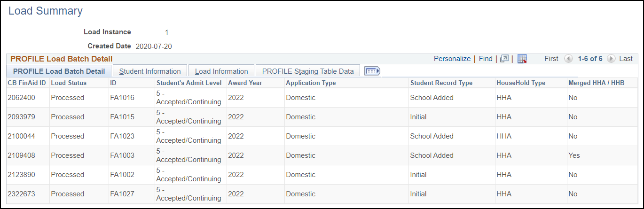
Task: Click the Last navigation link
Action: click(x=626, y=59)
